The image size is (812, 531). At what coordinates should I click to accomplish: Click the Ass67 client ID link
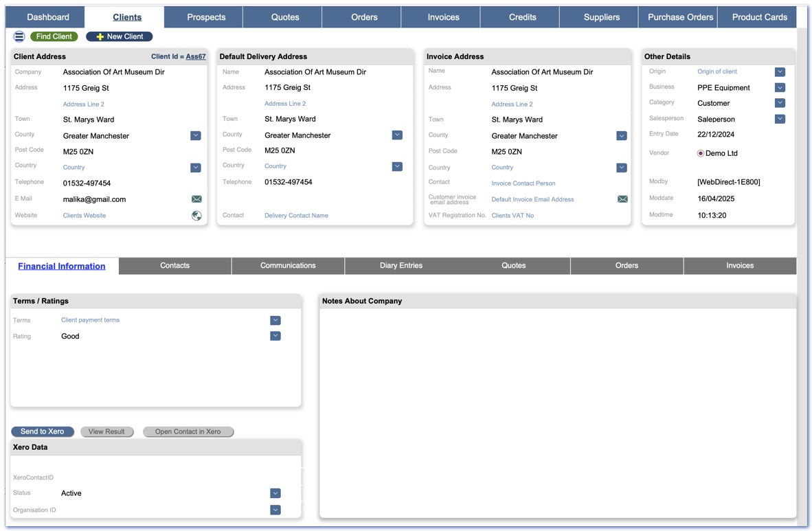(196, 56)
